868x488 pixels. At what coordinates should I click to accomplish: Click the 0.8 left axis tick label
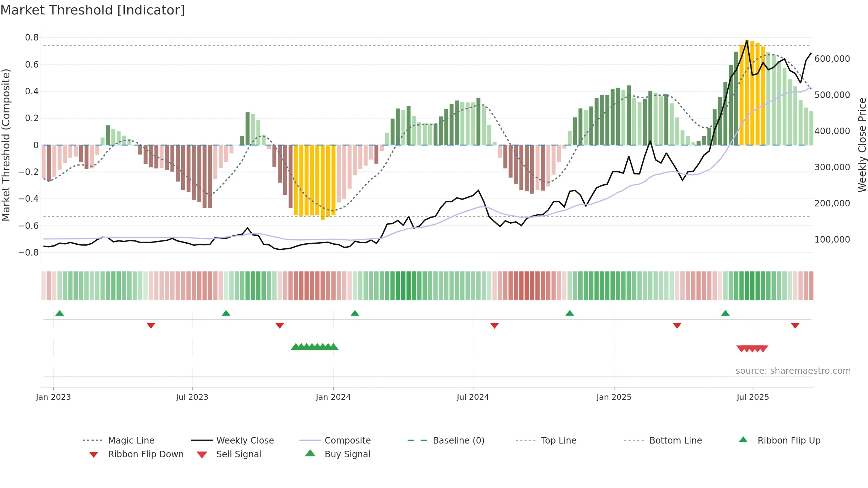[32, 38]
